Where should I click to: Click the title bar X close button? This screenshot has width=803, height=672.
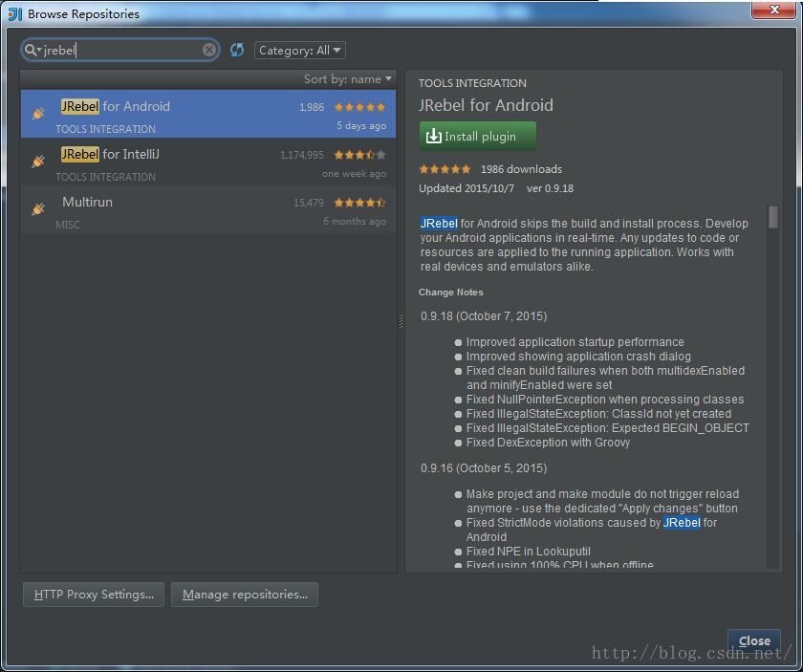coord(773,10)
